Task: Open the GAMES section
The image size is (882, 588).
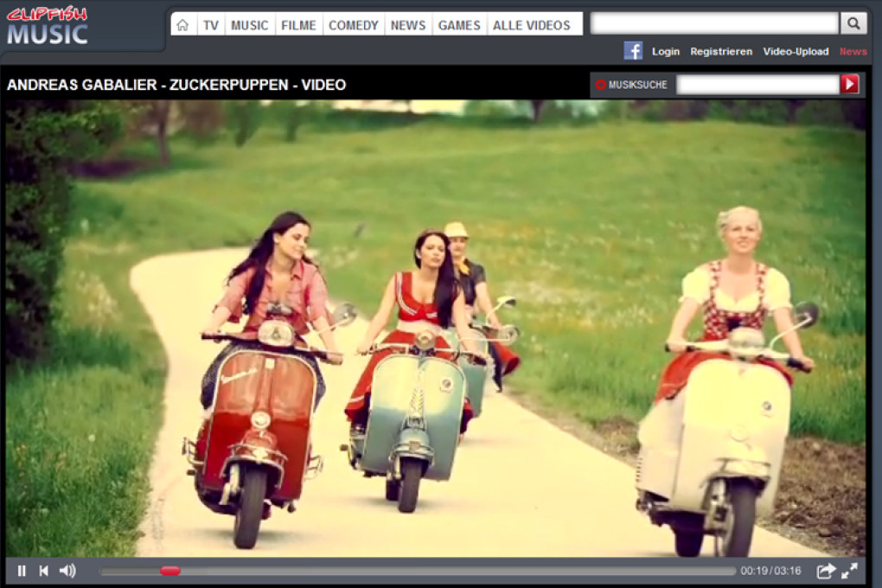Action: click(459, 25)
